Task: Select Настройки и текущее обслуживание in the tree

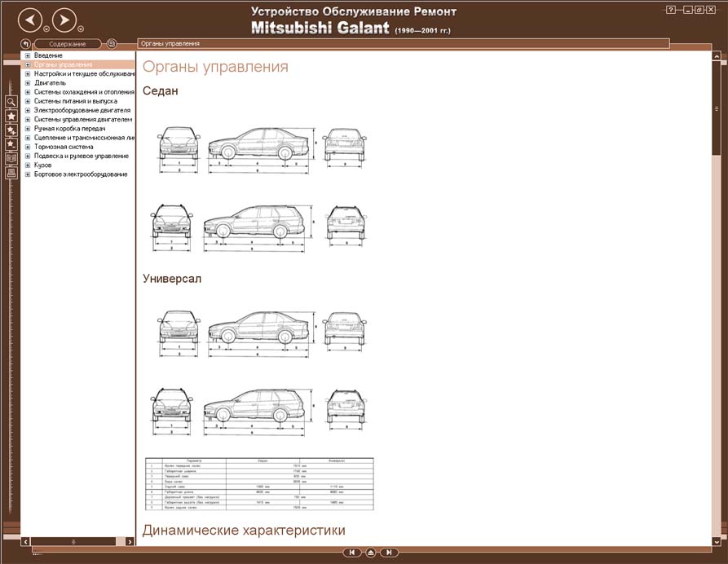Action: click(84, 74)
